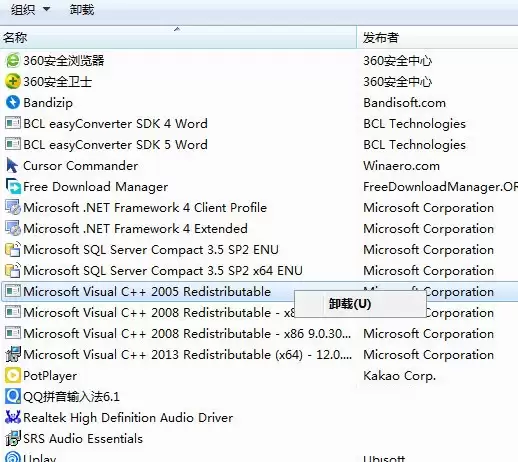Select Microsoft .NET Framework 4 Extended entry
518x462 pixels.
(135, 229)
